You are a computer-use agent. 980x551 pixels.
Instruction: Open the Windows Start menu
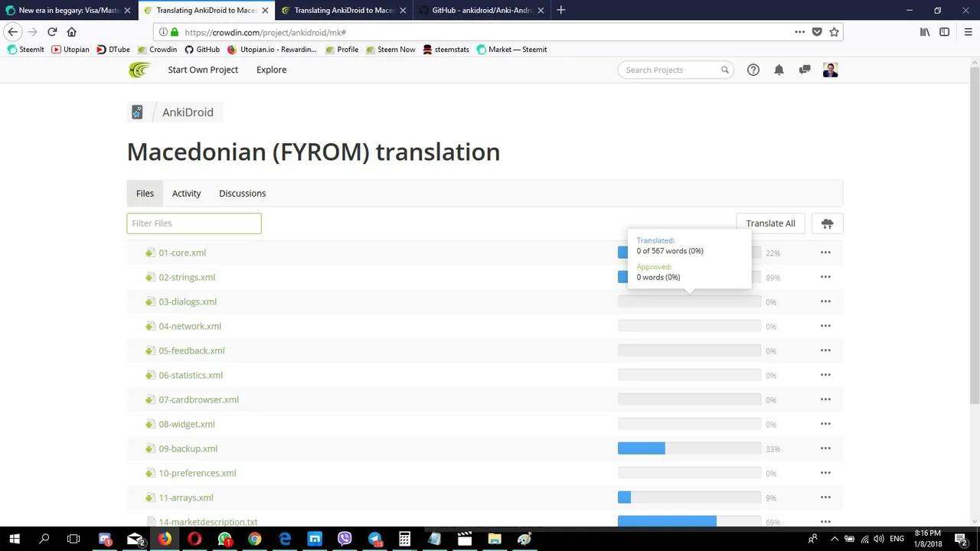pos(15,540)
